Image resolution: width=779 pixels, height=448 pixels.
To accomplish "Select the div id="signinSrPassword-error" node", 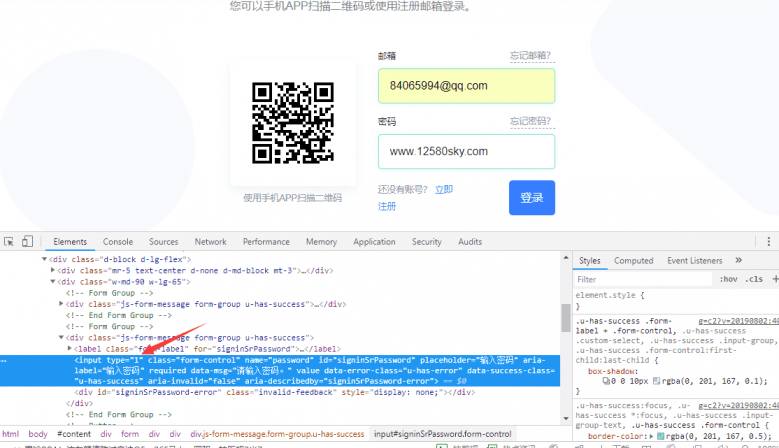I will coord(275,392).
